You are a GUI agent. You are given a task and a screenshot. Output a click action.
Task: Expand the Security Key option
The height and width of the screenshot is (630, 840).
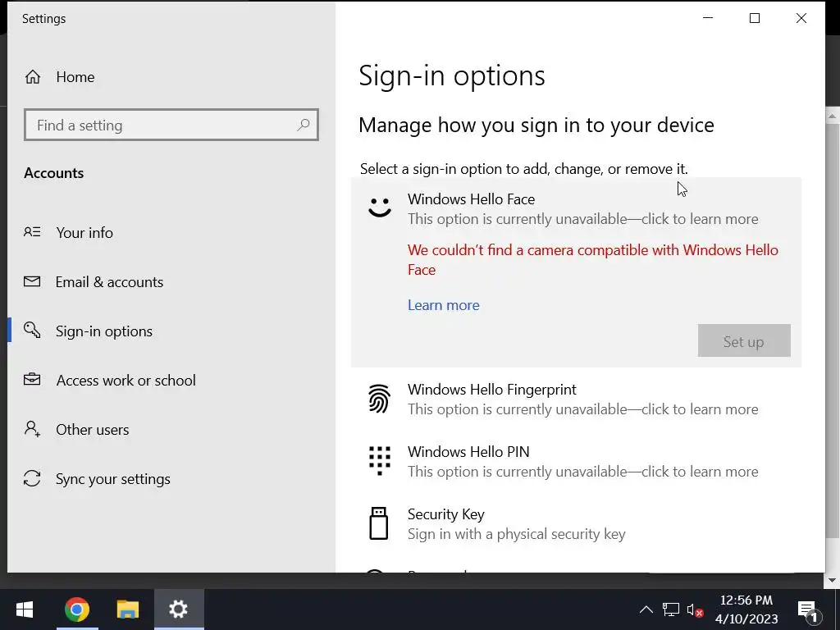[576, 524]
